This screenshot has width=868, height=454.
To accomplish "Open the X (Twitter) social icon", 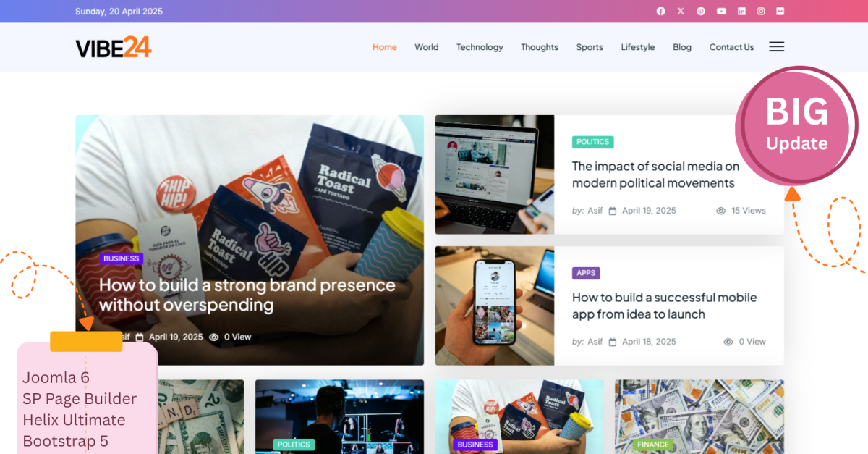I will [x=681, y=11].
